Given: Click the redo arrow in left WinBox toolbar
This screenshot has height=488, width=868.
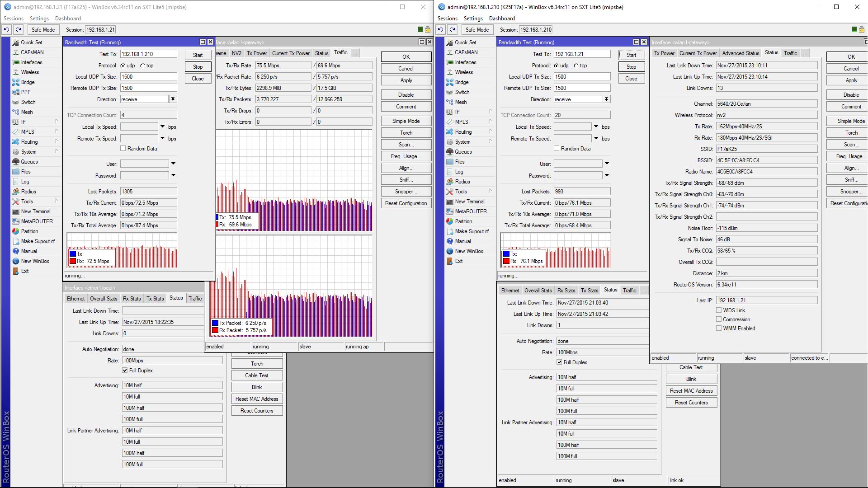Looking at the screenshot, I should tap(18, 30).
